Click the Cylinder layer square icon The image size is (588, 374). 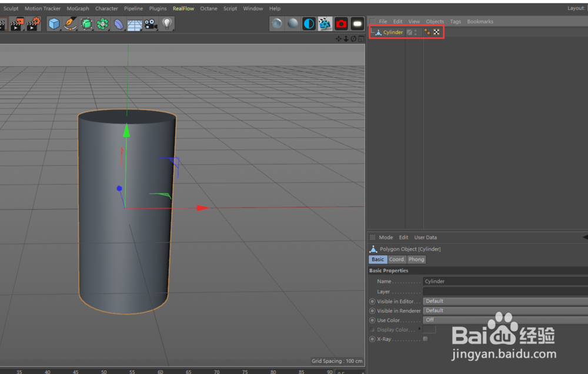409,32
